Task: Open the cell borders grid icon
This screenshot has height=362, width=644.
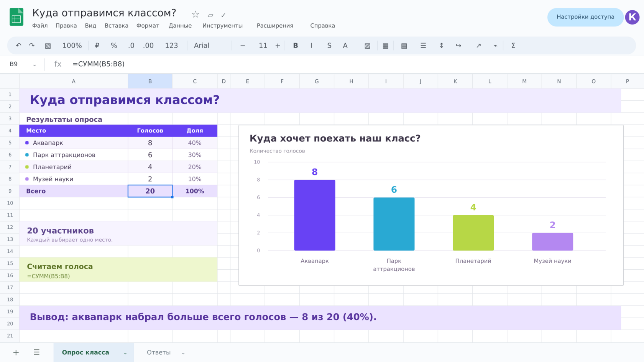Action: (386, 46)
